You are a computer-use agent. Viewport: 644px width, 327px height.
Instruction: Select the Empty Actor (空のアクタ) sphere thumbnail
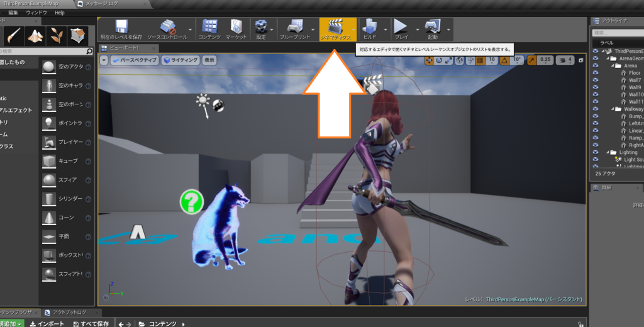coord(49,67)
